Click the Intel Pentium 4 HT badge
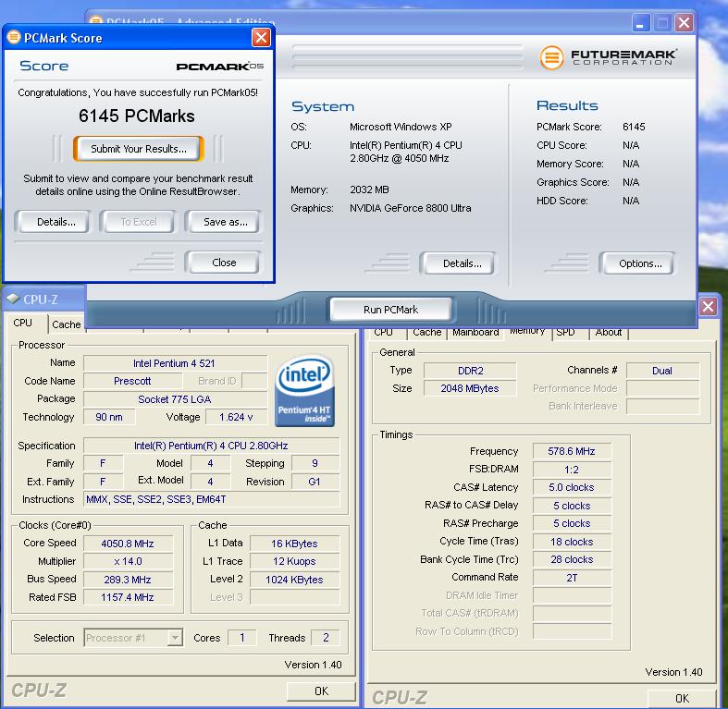 point(304,391)
